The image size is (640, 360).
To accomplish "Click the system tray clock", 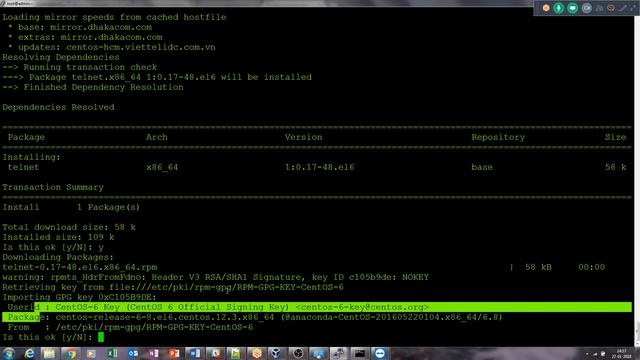I will 621,353.
